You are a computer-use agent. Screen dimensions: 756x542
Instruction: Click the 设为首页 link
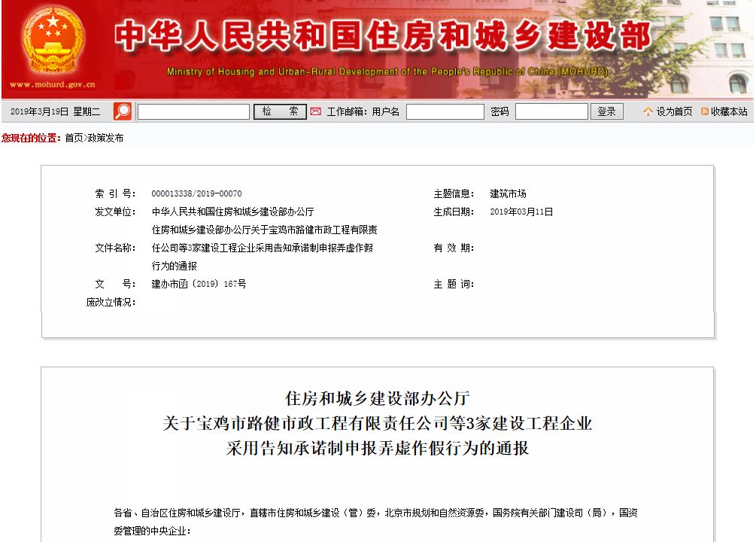(x=674, y=111)
